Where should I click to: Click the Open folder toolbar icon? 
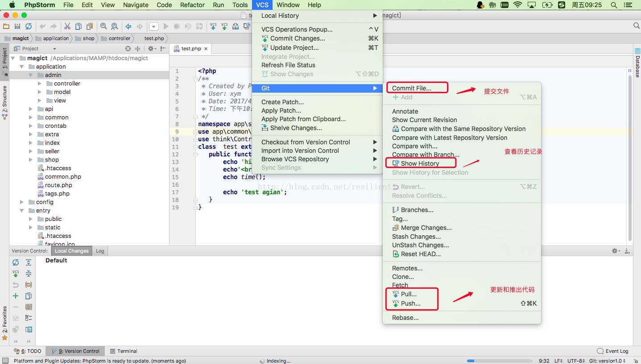click(x=6, y=27)
